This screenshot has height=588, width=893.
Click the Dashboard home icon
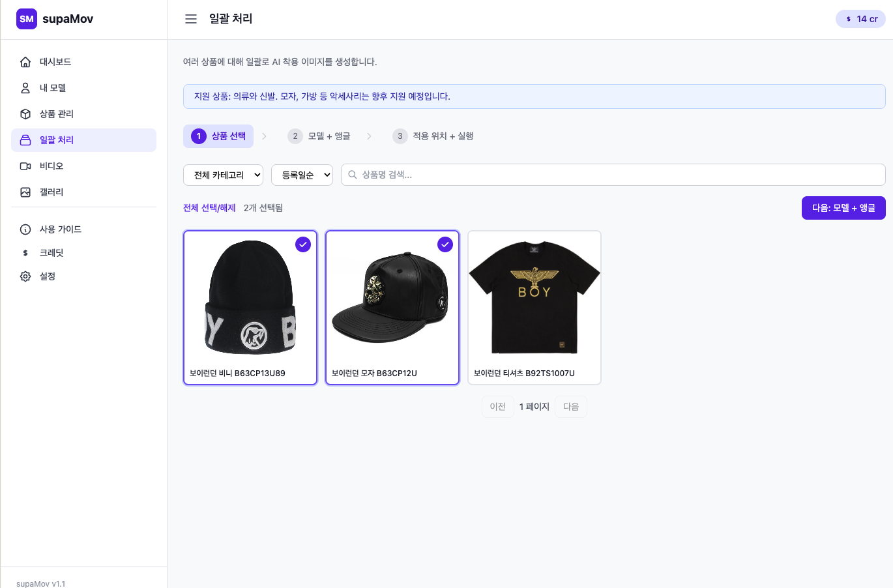(25, 62)
